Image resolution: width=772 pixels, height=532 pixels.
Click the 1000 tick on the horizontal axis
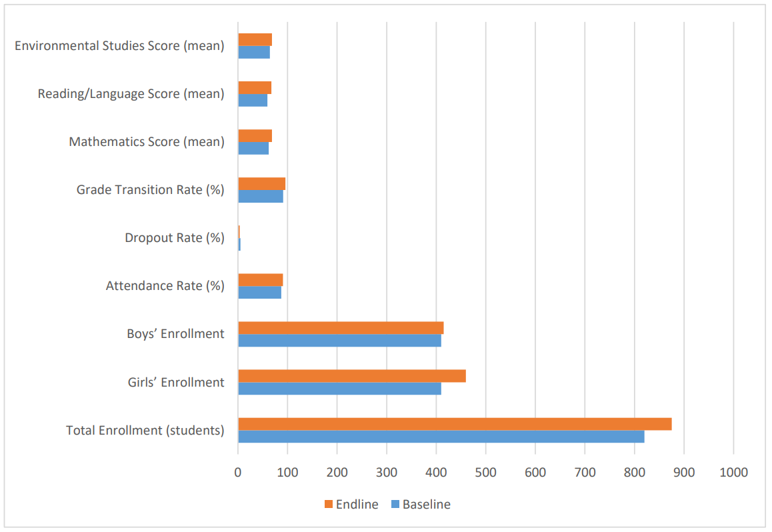pyautogui.click(x=733, y=473)
